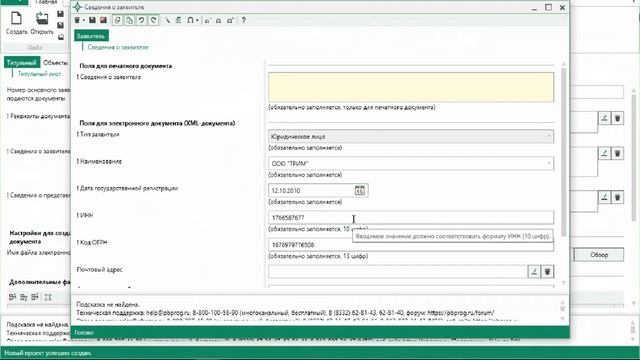
Task: Click trash icon in Сведения о представителе row, main window
Action: 618,197
